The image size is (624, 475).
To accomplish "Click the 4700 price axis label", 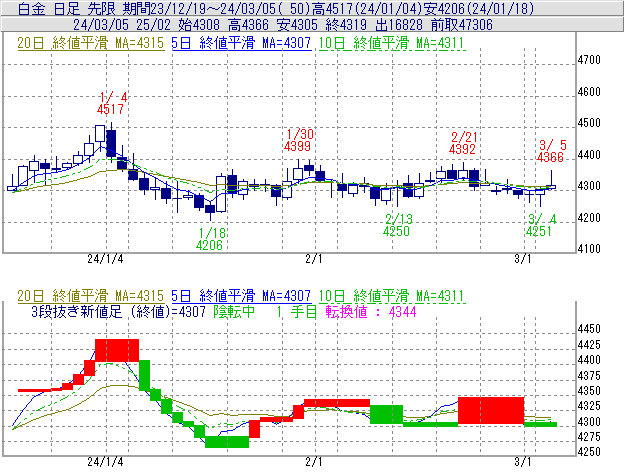I will point(589,60).
